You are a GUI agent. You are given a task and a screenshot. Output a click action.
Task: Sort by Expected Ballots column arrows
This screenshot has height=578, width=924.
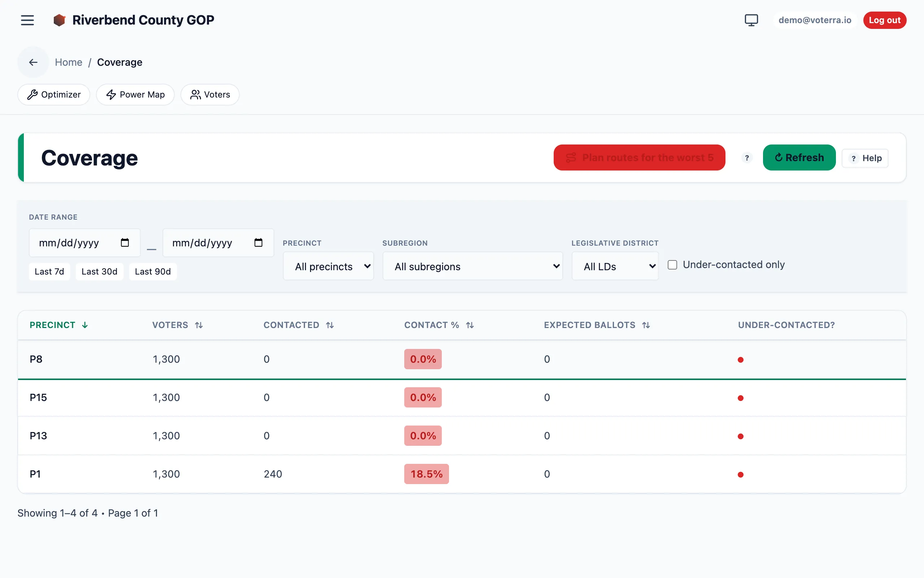646,325
